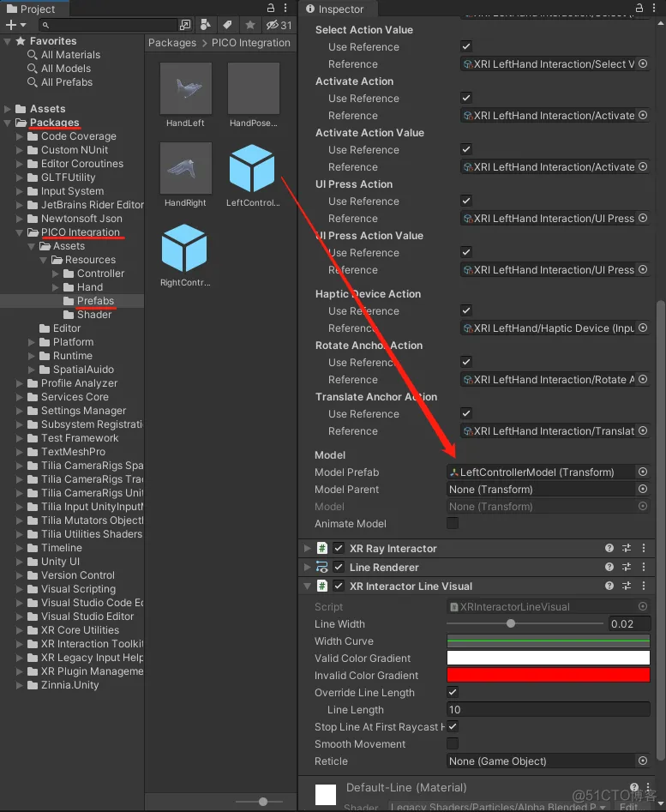
Task: Click the favorites star toolbar icon
Action: click(250, 25)
